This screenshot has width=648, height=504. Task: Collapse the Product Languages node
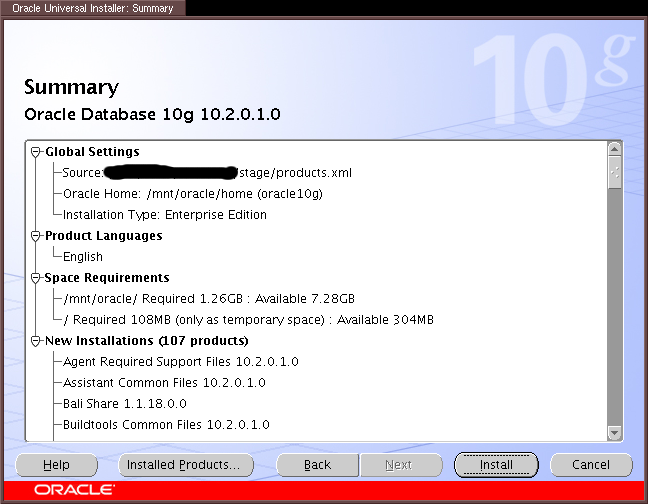point(37,236)
